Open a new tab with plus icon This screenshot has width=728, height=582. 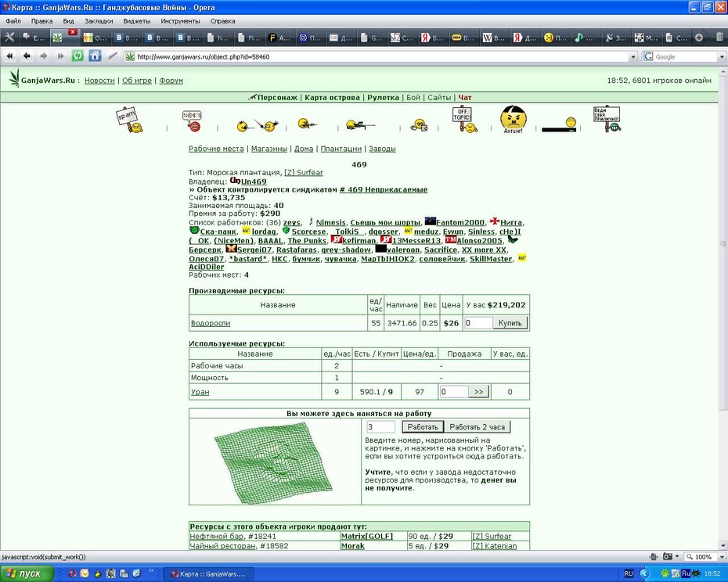pyautogui.click(x=699, y=38)
